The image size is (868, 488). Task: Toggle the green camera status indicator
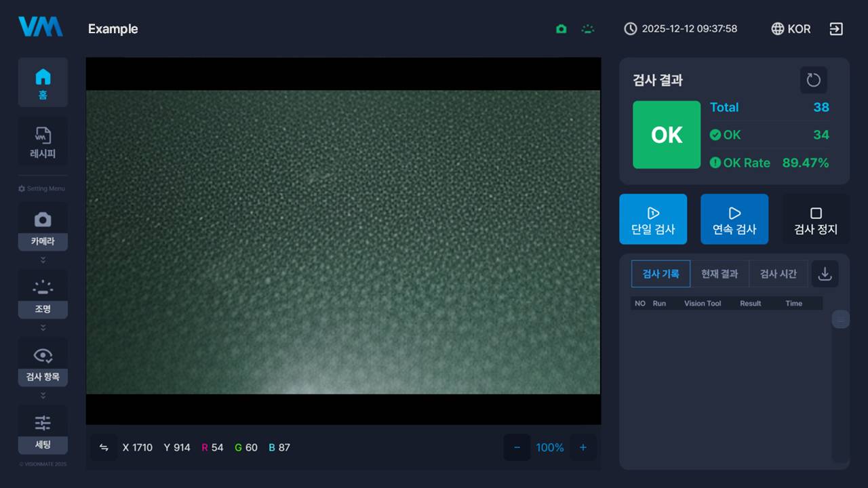[x=561, y=29]
